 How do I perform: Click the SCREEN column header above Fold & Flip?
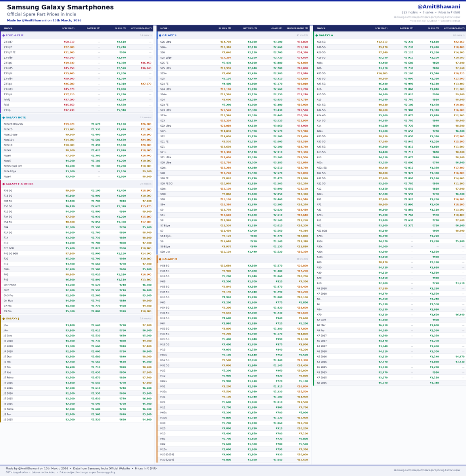click(68, 28)
